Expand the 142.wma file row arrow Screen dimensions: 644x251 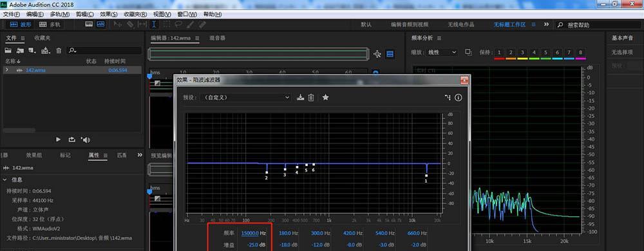[x=7, y=70]
